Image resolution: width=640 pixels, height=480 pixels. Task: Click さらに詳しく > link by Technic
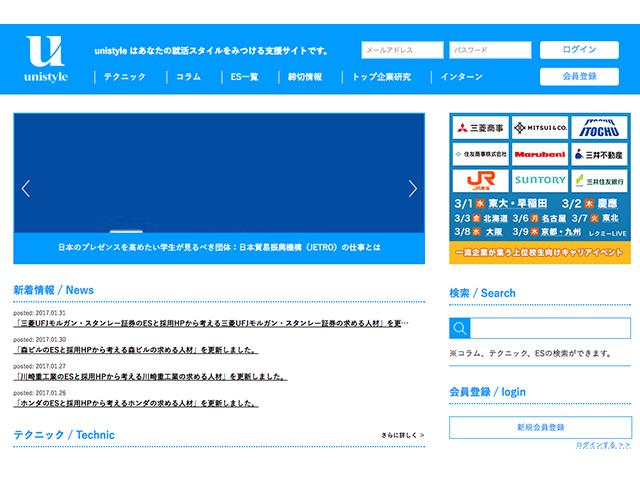point(403,435)
